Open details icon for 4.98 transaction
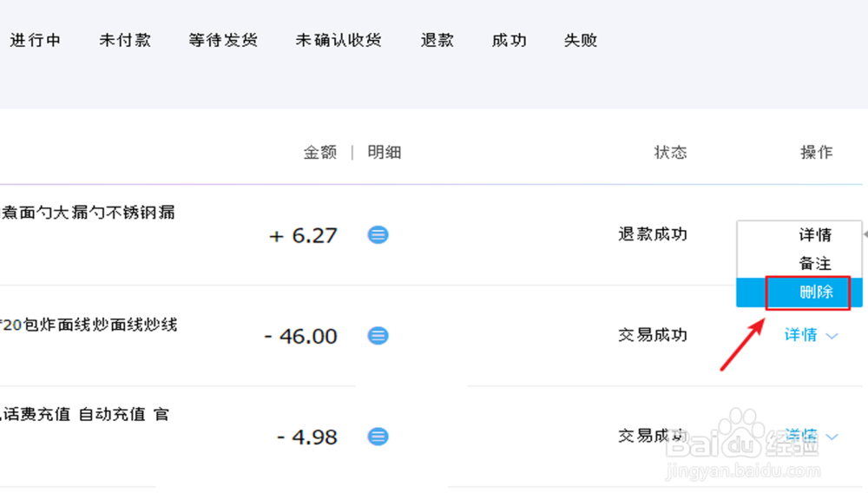 (x=378, y=437)
